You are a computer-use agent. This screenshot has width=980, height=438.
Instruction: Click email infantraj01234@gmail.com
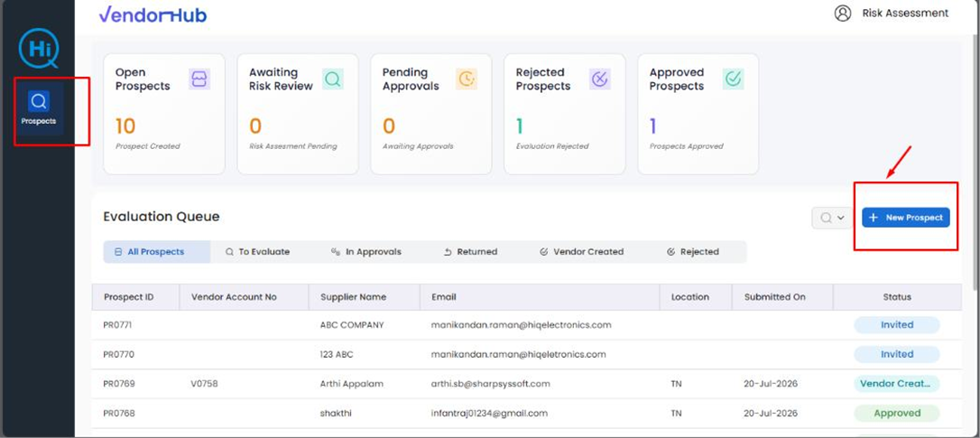pos(489,413)
